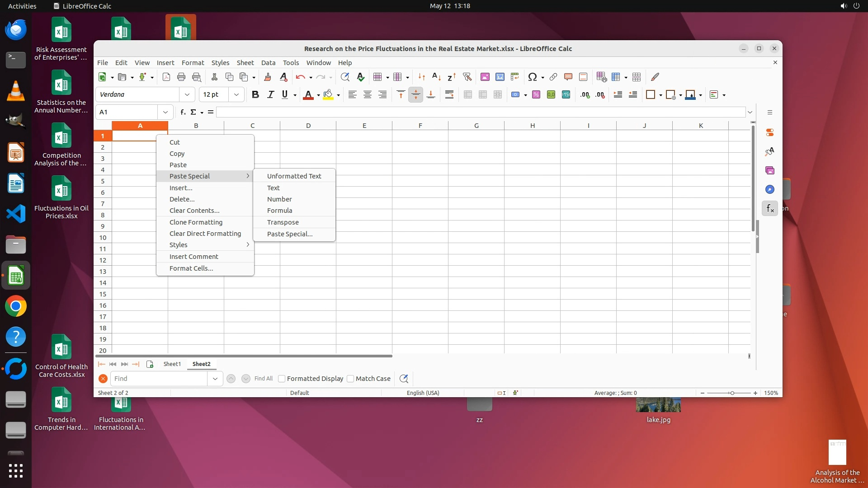Click inside the Find text field
The image size is (868, 488).
coord(159,379)
